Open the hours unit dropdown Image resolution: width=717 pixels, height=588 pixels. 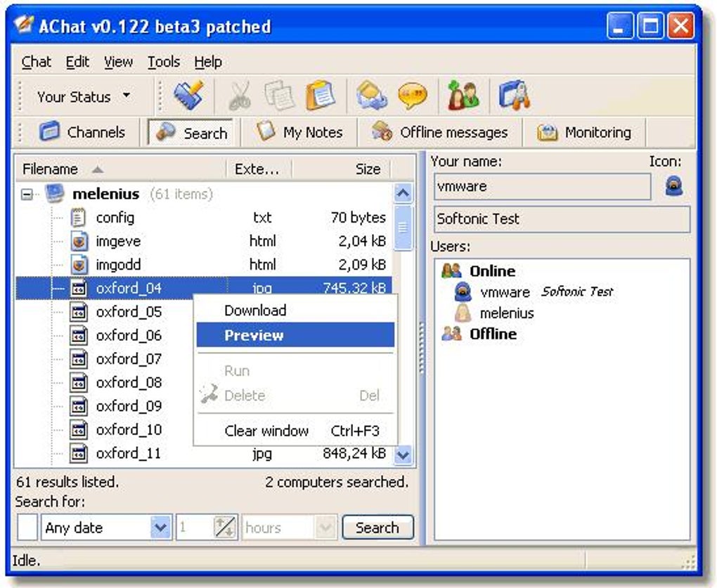[x=325, y=528]
